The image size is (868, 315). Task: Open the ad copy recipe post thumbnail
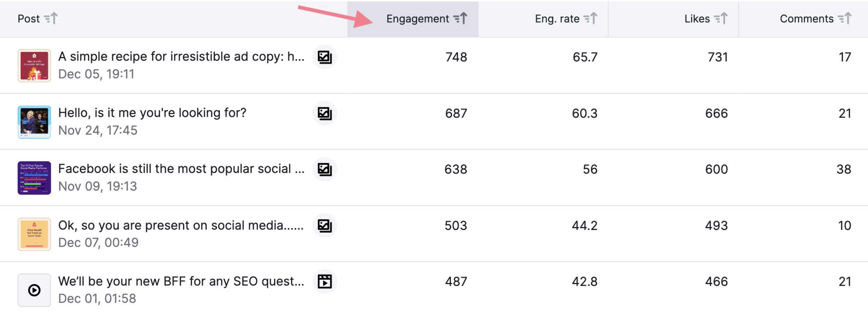click(34, 66)
